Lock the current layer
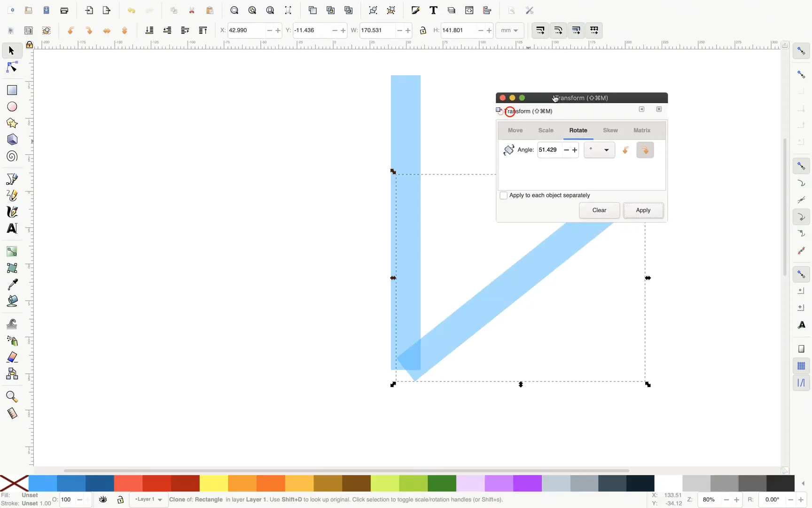This screenshot has height=508, width=812. pyautogui.click(x=120, y=500)
